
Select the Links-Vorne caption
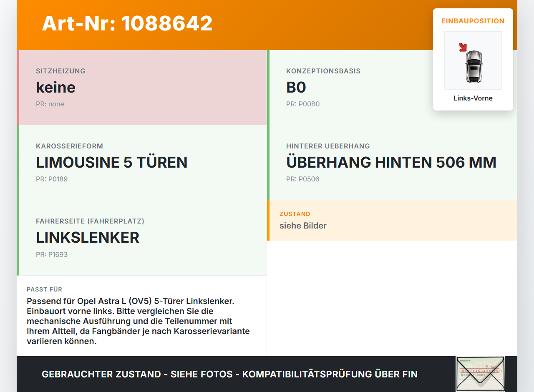pos(473,98)
